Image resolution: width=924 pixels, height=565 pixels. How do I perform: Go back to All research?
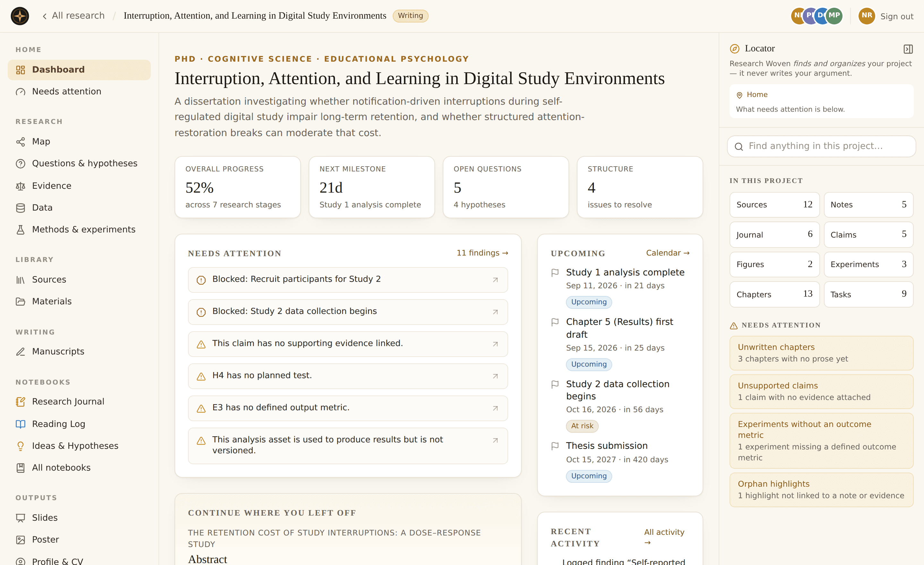coord(73,16)
